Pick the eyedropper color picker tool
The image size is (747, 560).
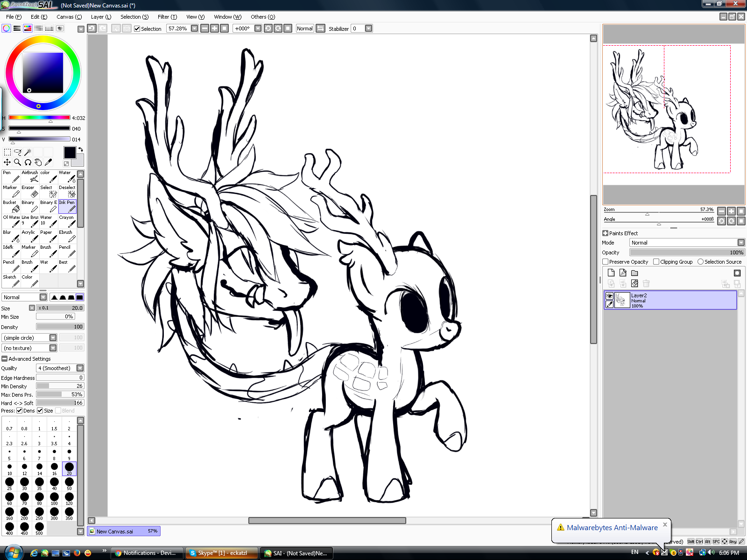coord(49,162)
